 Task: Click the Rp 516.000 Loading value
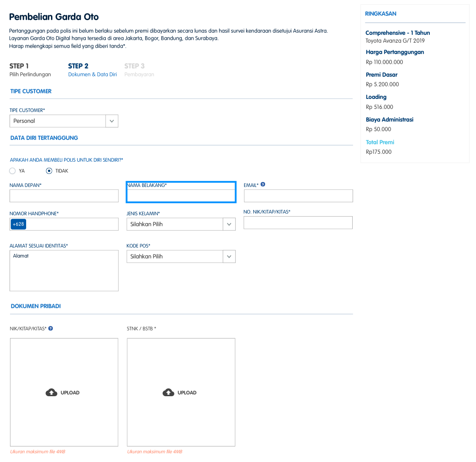379,107
